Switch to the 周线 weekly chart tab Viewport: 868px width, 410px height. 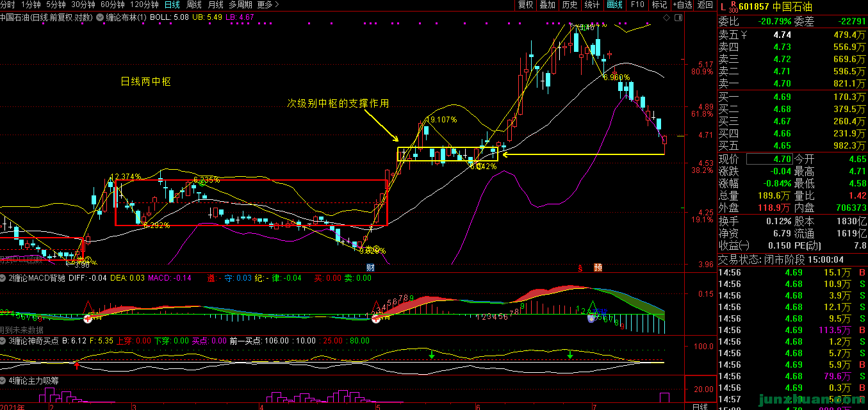[193, 5]
